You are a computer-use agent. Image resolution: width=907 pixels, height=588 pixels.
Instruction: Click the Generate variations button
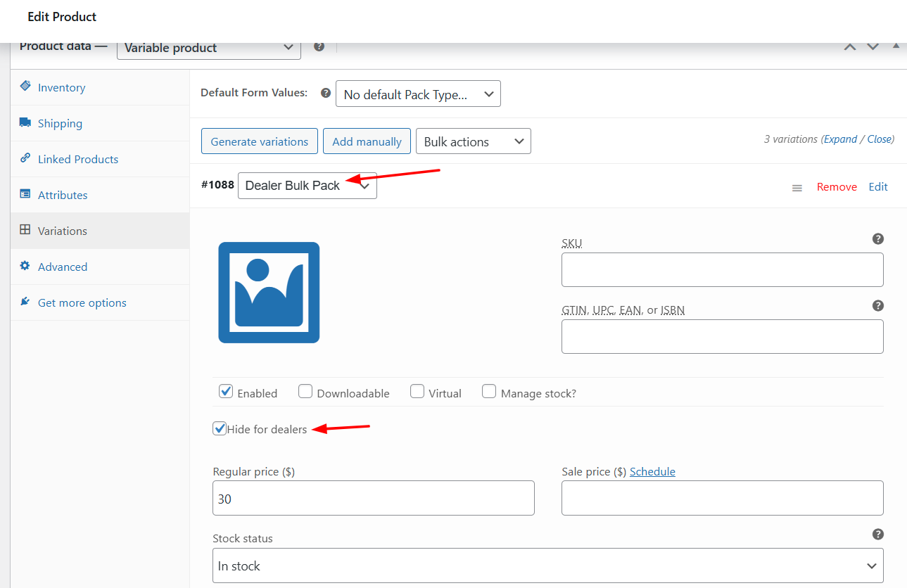(x=260, y=141)
